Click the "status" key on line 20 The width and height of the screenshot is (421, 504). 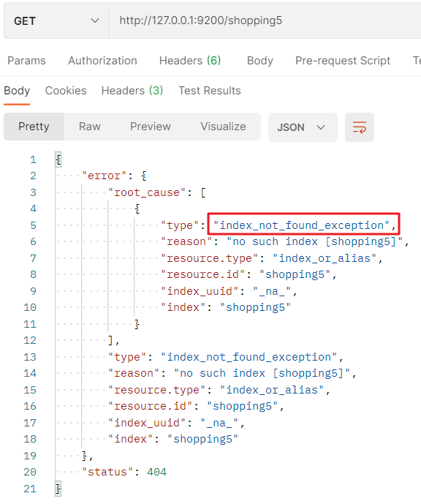107,472
